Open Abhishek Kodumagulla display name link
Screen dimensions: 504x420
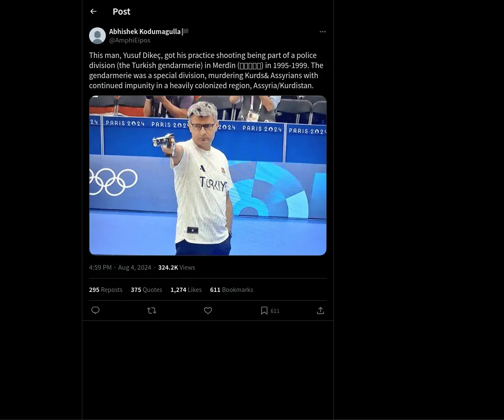click(145, 31)
